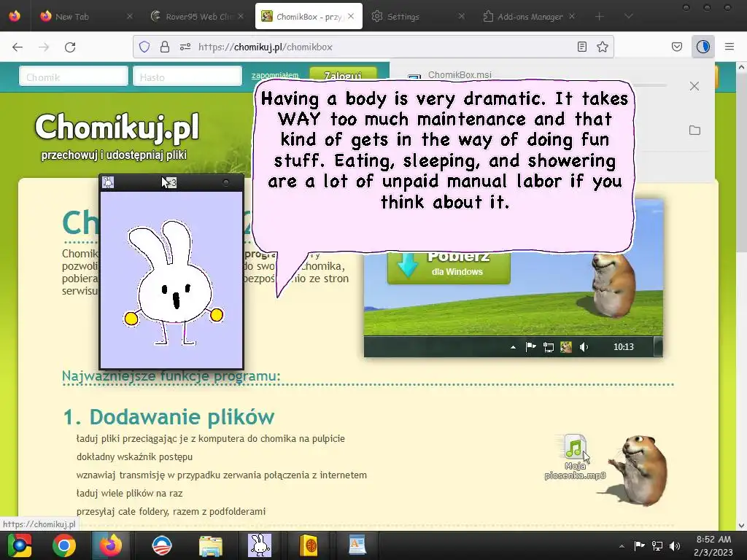This screenshot has width=747, height=560.
Task: Click bunny icon in pet window titlebar
Action: point(108,182)
